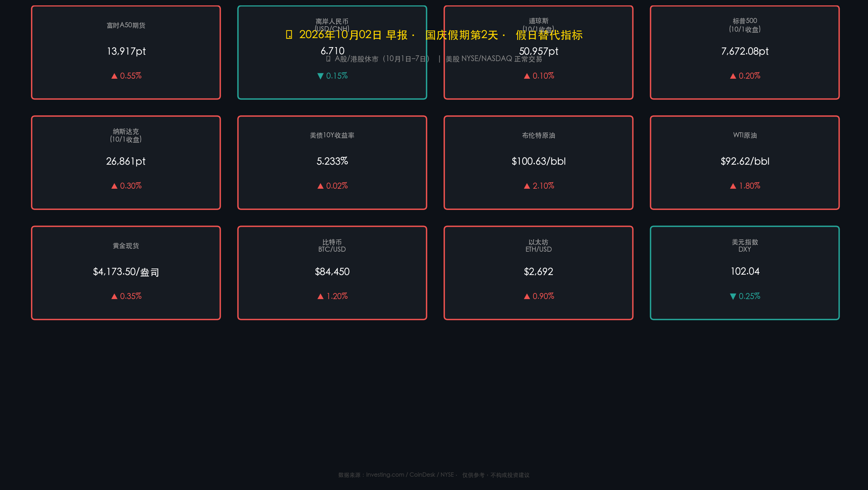Click the $4,173.50/盎司 gold price

[126, 272]
